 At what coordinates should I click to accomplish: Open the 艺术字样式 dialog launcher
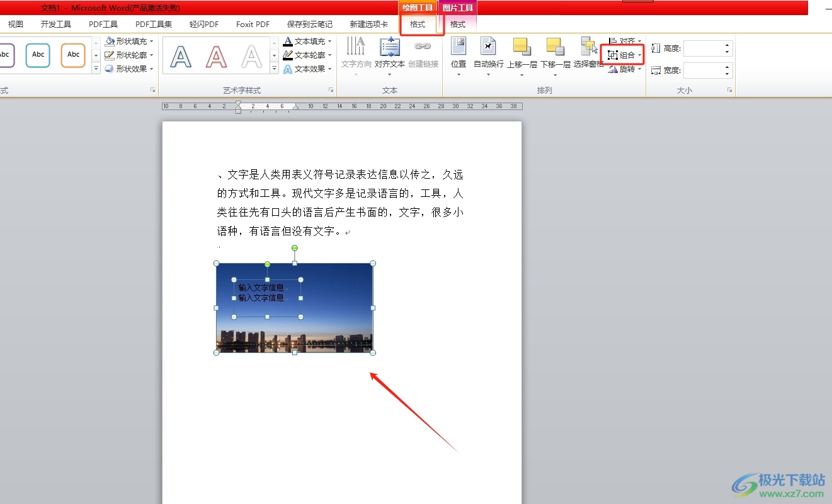pyautogui.click(x=331, y=91)
